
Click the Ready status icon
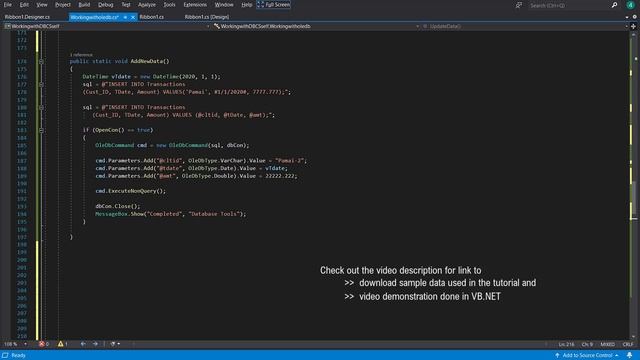[5, 356]
